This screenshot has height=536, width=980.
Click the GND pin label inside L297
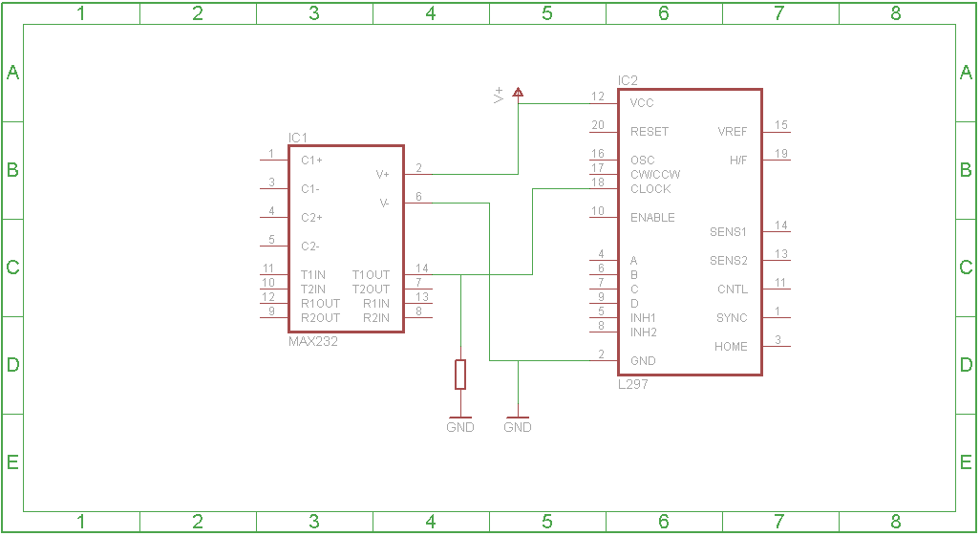click(x=643, y=361)
